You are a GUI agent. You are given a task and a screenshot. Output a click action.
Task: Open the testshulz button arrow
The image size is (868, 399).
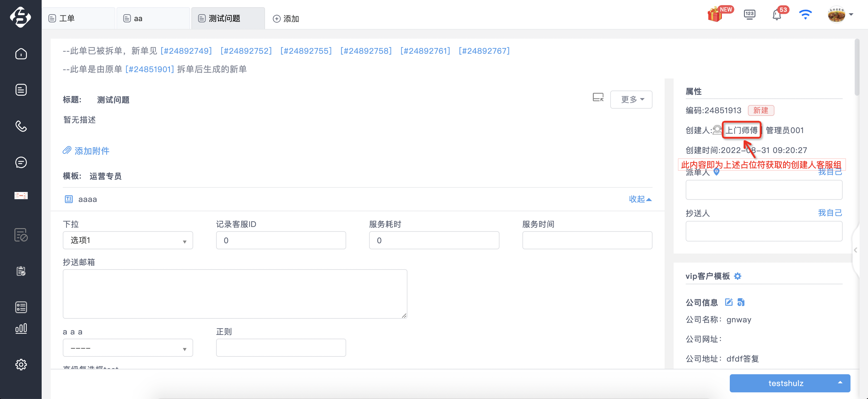[840, 382]
